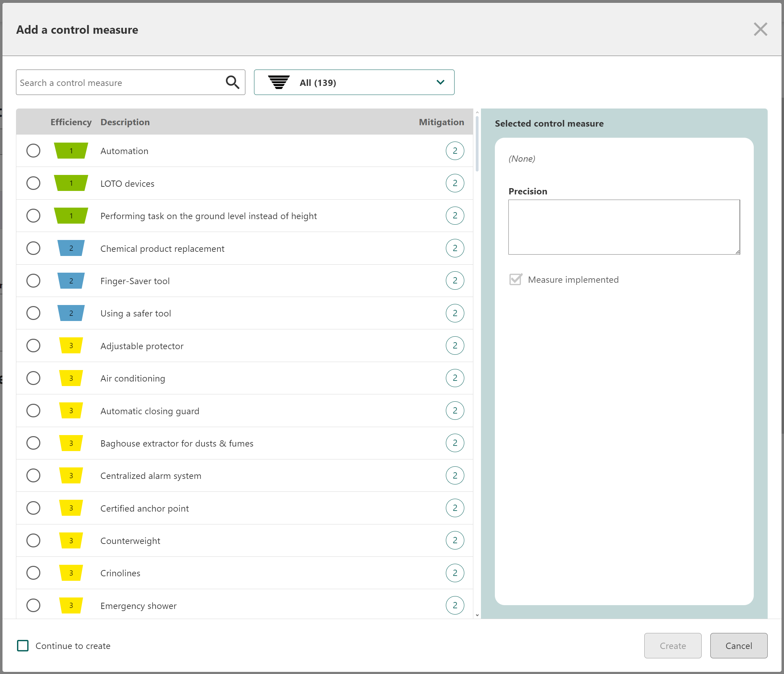
Task: Close the Add a control measure dialog
Action: point(760,29)
